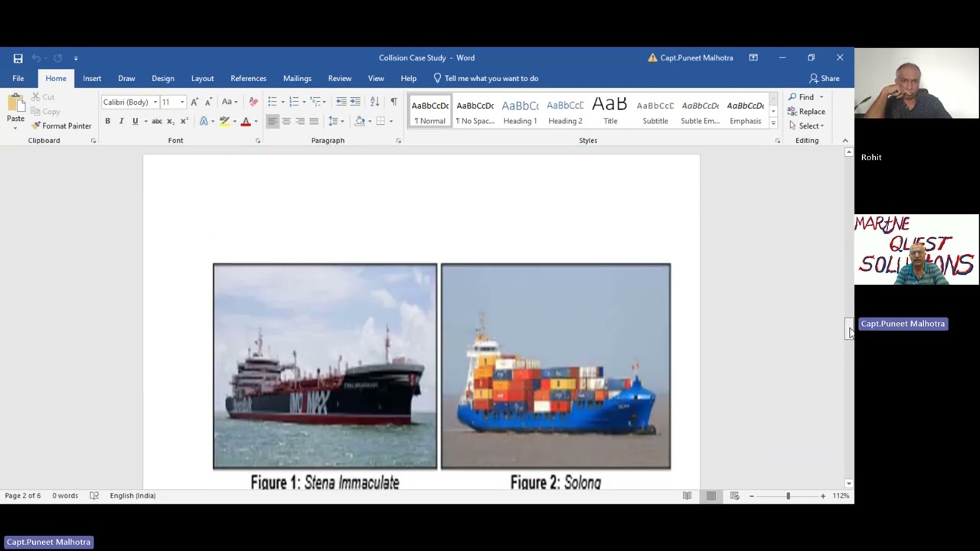Image resolution: width=980 pixels, height=551 pixels.
Task: Apply the Subtle Emphasis style
Action: pyautogui.click(x=701, y=112)
